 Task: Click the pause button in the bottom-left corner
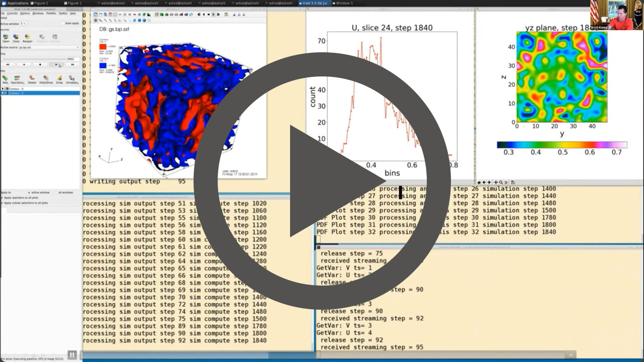tap(72, 355)
